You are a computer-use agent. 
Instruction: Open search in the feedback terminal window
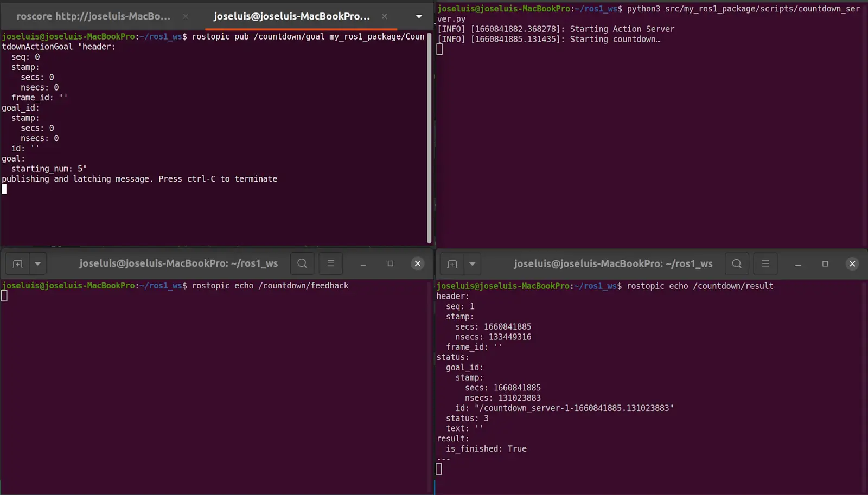coord(302,263)
